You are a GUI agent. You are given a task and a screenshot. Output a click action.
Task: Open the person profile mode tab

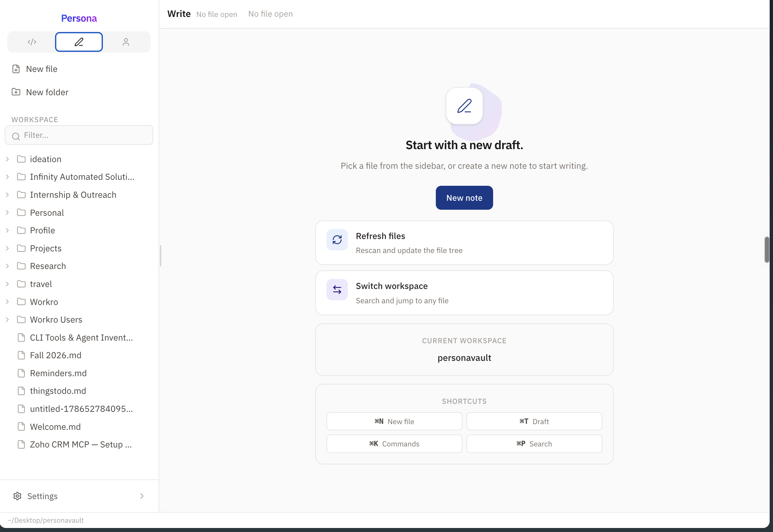126,42
